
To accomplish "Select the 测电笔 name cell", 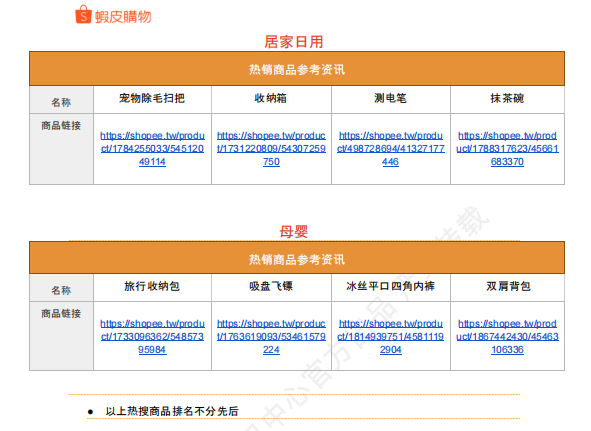I will coord(391,100).
